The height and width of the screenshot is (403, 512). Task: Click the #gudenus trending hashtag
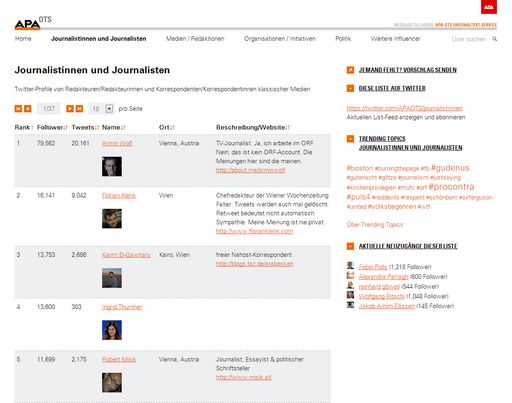point(450,168)
